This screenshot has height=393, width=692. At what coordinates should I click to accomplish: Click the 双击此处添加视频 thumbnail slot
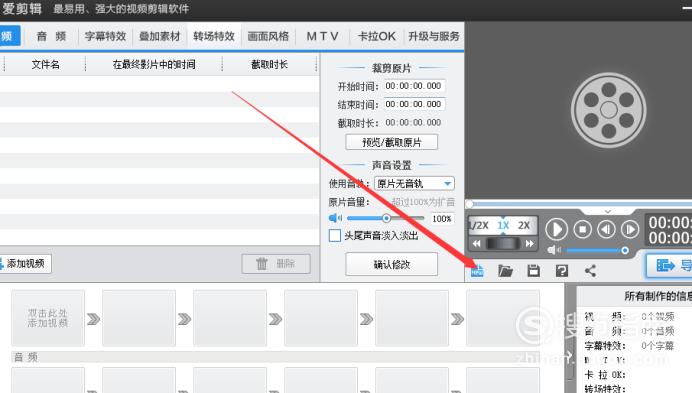click(48, 318)
